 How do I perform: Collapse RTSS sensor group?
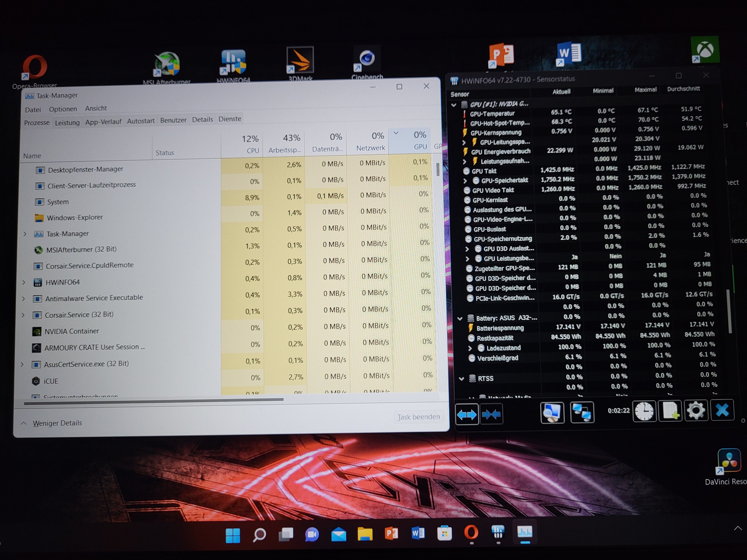[461, 379]
